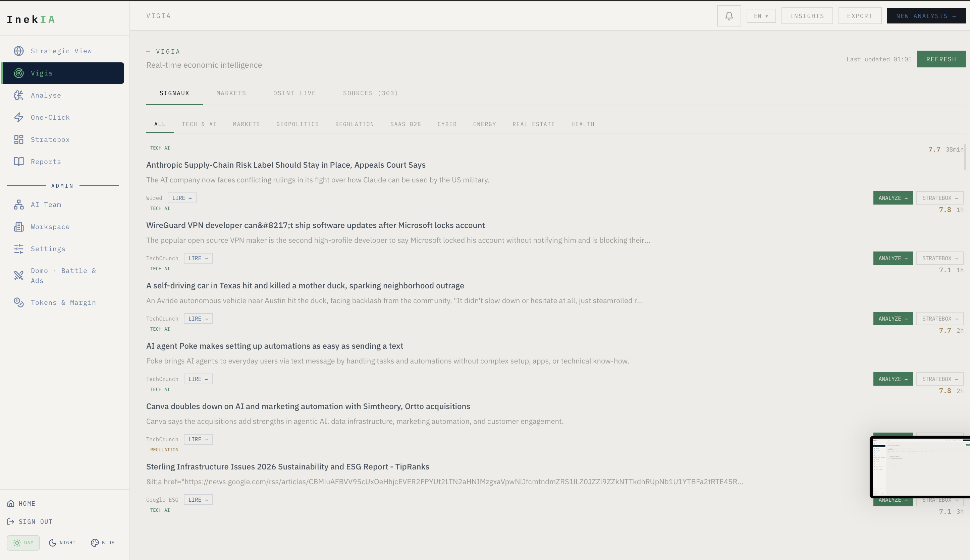The width and height of the screenshot is (970, 560).
Task: Open One-Click lightning bolt icon
Action: (x=18, y=117)
